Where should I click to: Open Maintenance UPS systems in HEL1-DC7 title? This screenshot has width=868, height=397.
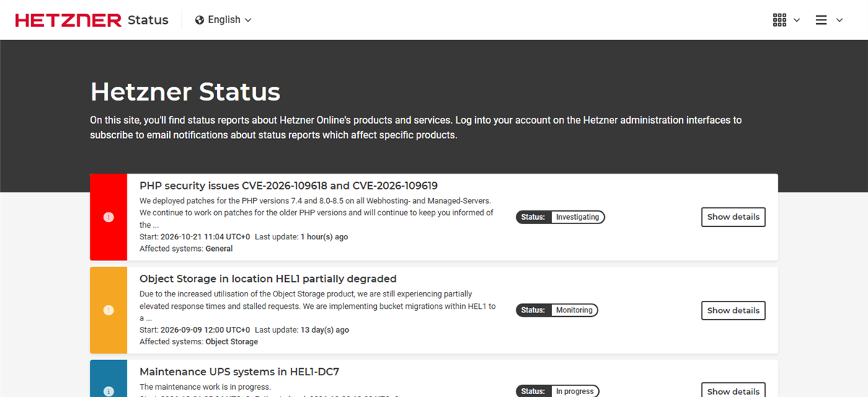(x=239, y=372)
